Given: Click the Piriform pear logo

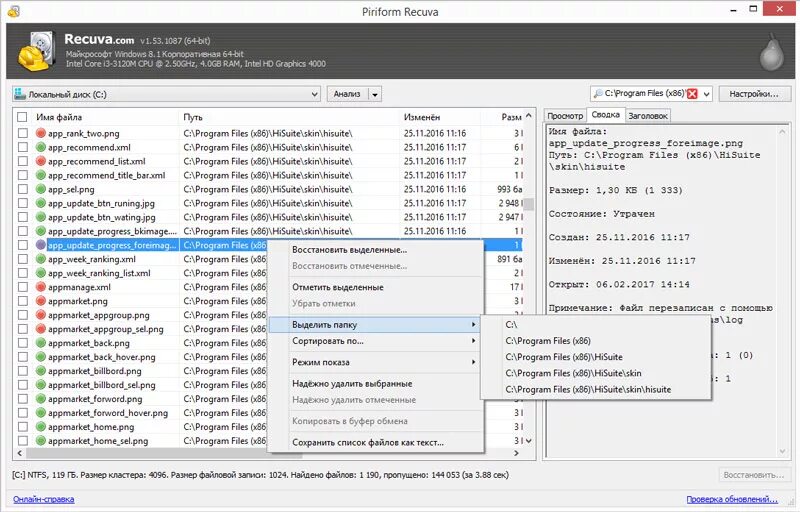Looking at the screenshot, I should pyautogui.click(x=771, y=52).
